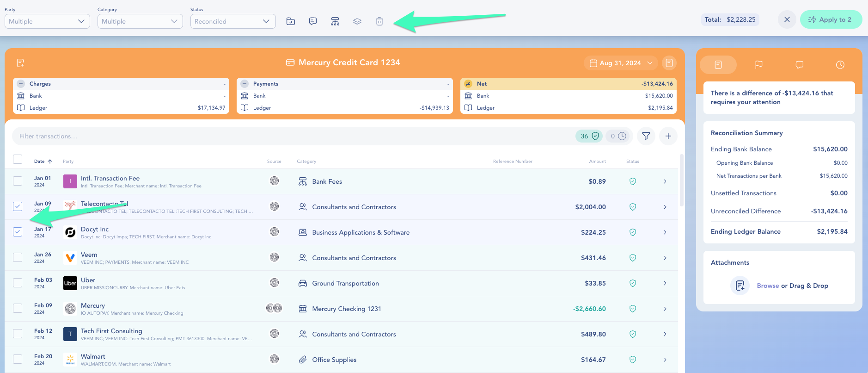Switch to the history clock tab
This screenshot has height=373, width=868.
(x=840, y=65)
